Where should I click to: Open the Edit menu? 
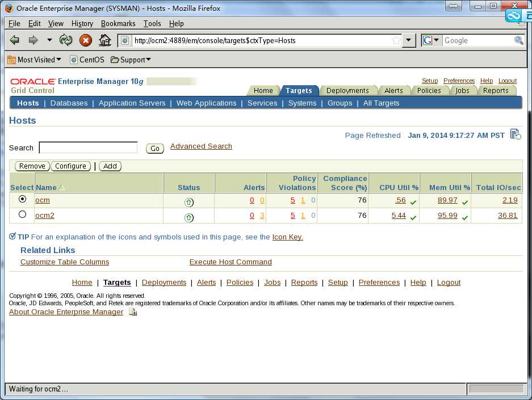tap(34, 23)
